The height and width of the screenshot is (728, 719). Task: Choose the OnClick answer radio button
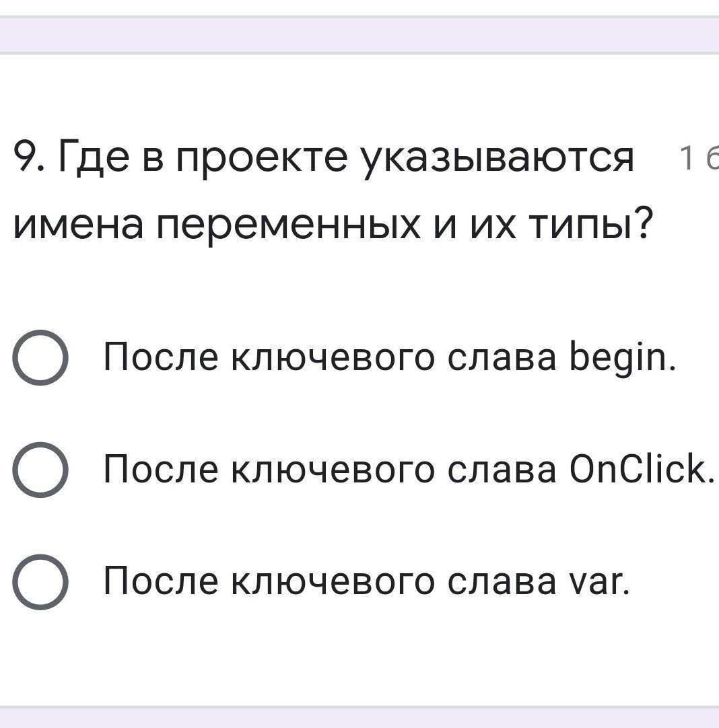coord(40,470)
